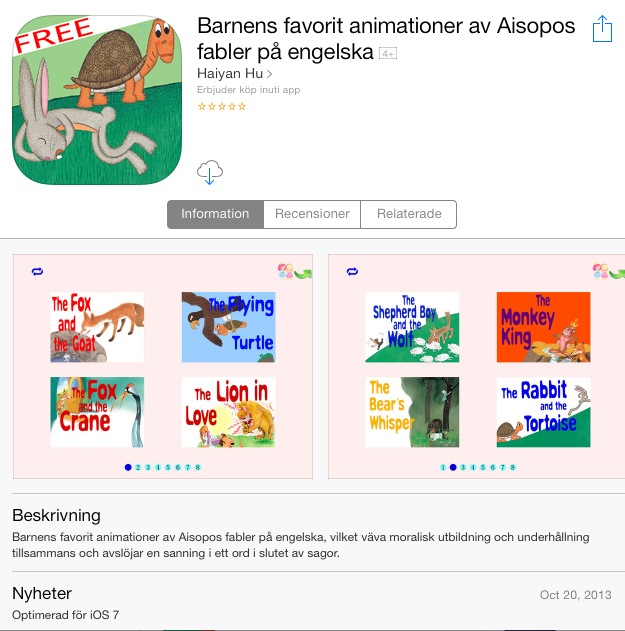Select The Lion in Love thumbnail
The height and width of the screenshot is (631, 625).
point(228,412)
